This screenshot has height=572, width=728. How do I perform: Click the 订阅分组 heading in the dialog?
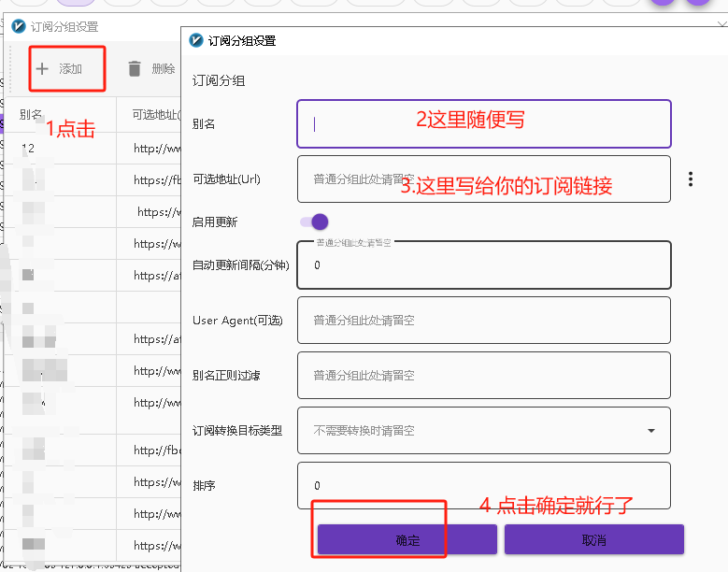point(219,80)
